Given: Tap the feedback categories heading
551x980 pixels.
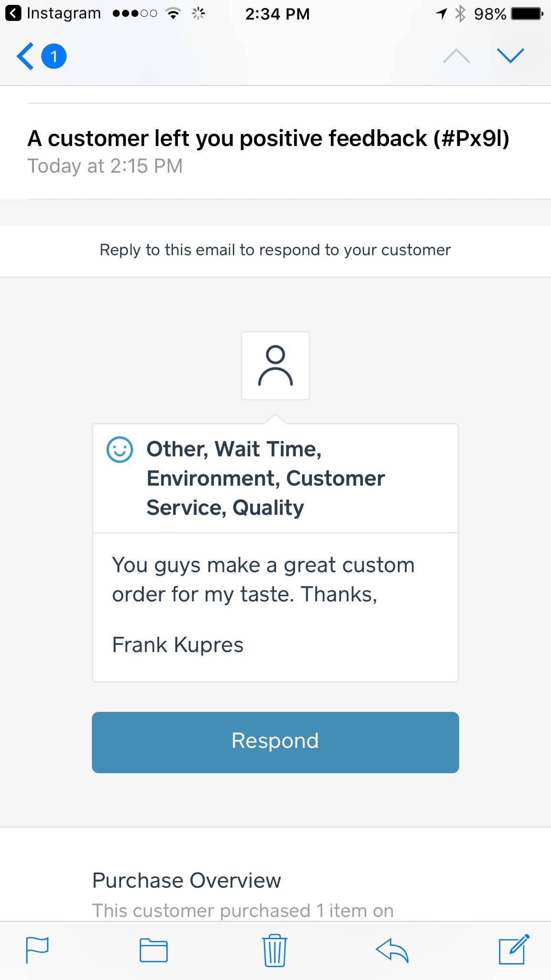Looking at the screenshot, I should point(265,478).
